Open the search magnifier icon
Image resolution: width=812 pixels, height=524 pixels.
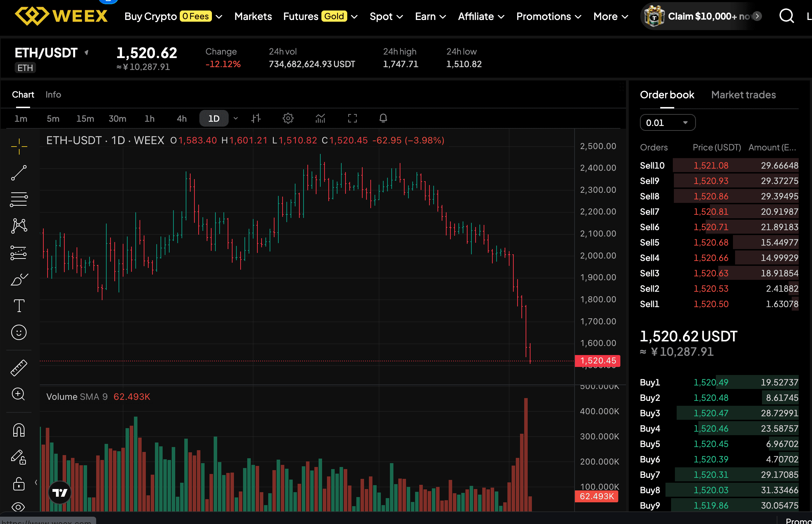click(x=787, y=16)
